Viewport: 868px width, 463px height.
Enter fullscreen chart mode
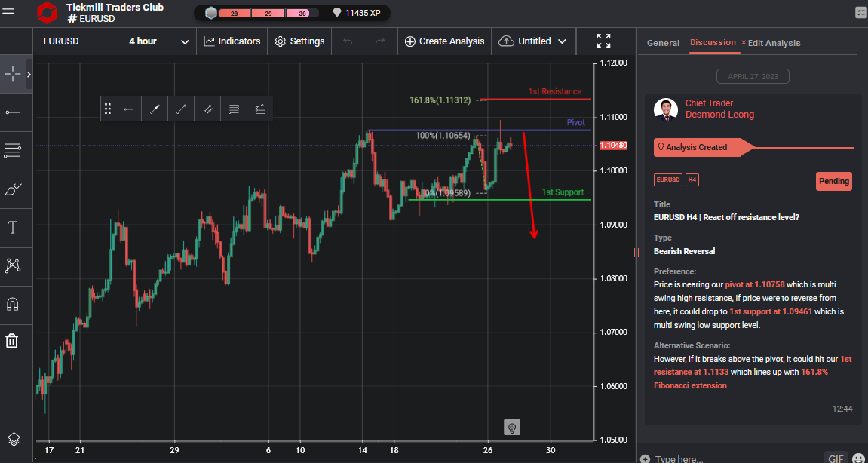click(603, 41)
